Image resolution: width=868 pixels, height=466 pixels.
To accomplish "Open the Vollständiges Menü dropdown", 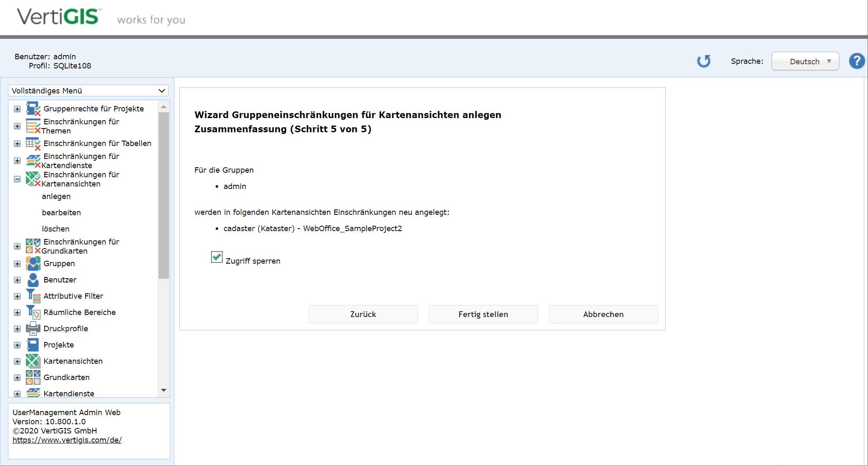I will click(88, 91).
